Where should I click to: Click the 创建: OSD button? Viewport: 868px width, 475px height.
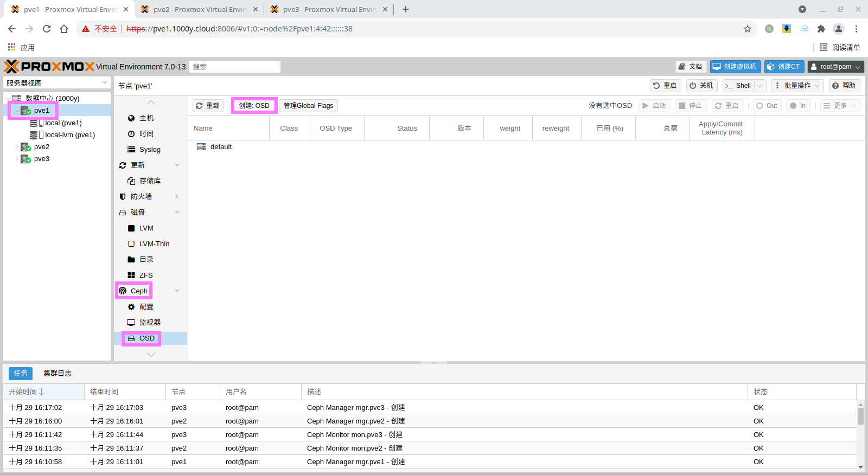[x=254, y=106]
